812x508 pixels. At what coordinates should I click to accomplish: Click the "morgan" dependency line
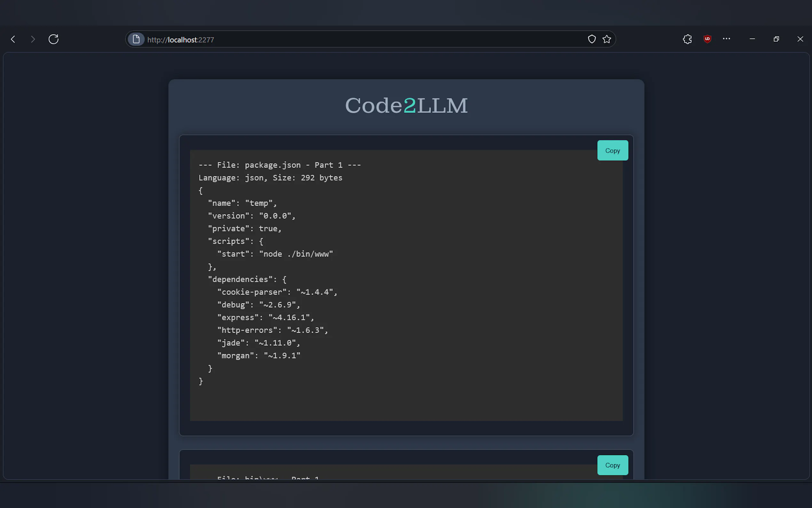coord(259,355)
